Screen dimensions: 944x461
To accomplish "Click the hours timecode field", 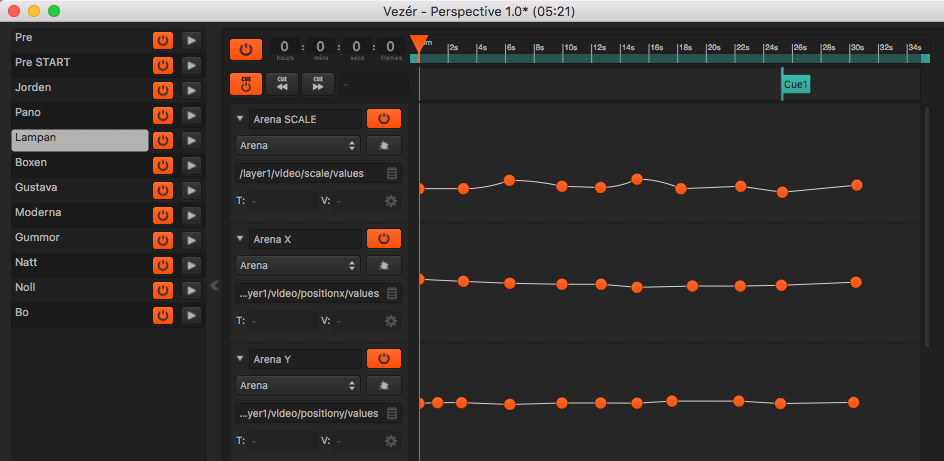I will coord(285,49).
